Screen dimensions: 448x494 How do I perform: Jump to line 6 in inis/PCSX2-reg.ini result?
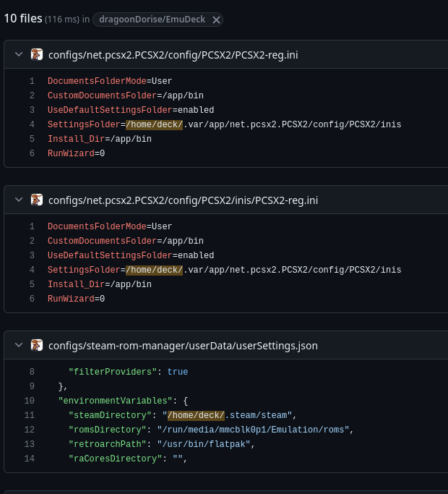coord(32,299)
